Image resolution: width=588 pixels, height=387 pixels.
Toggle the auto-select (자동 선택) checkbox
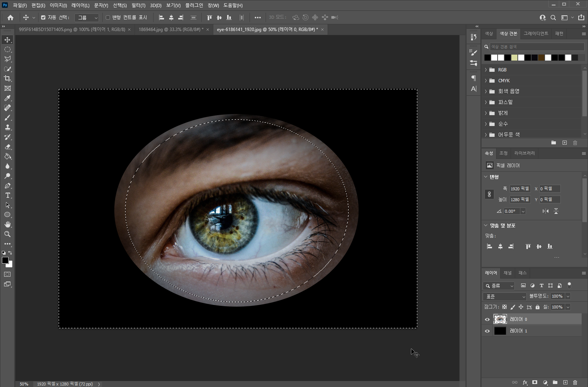[x=43, y=18]
